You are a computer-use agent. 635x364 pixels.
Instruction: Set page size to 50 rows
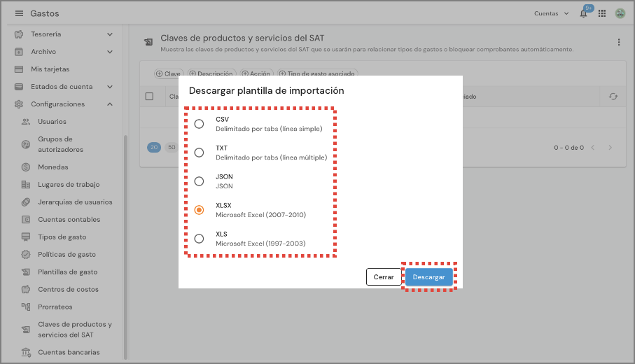172,148
